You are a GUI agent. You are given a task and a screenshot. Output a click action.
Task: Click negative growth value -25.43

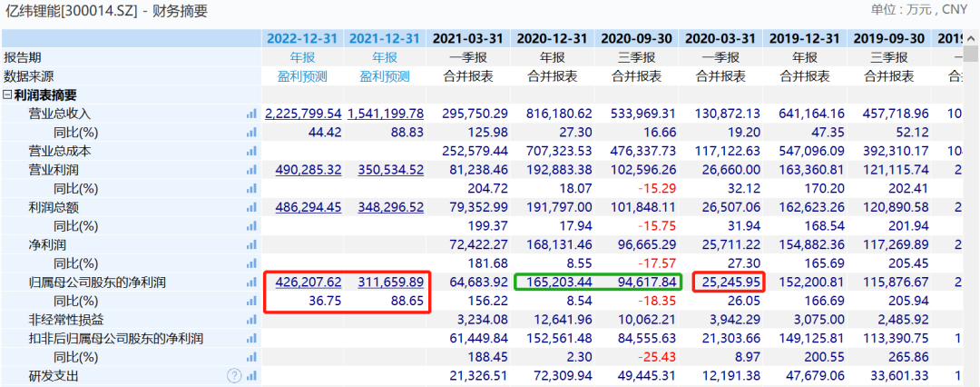655,358
